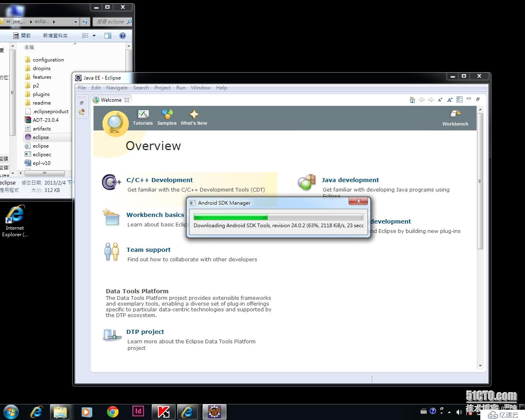Click the restore icon in Eclipse left trim
525x420 pixels.
tap(82, 103)
